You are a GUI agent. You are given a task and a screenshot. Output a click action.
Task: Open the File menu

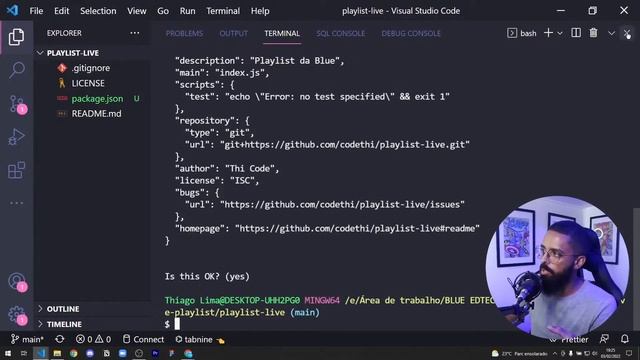(x=36, y=11)
